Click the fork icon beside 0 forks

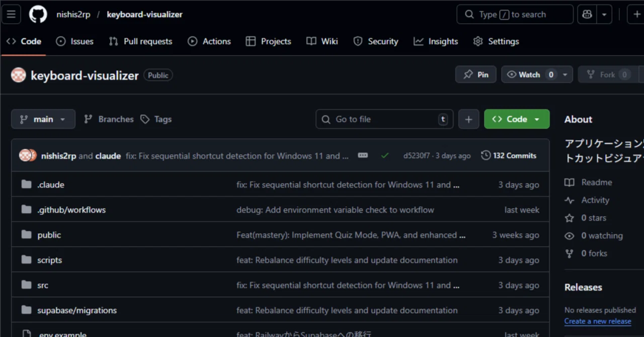[570, 254]
